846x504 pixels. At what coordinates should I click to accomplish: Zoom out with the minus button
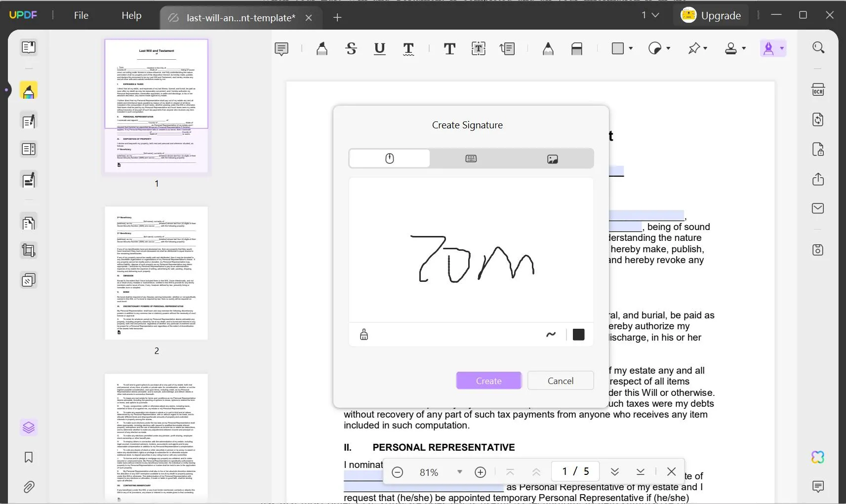coord(398,472)
